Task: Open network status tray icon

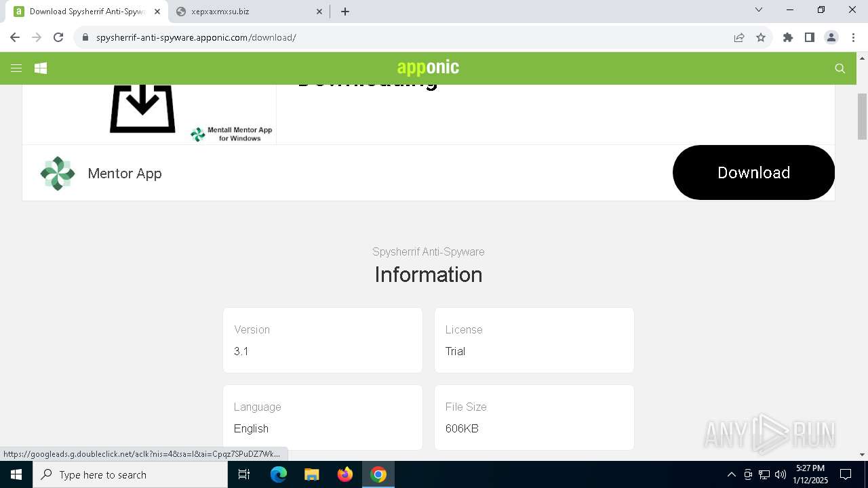Action: (764, 474)
